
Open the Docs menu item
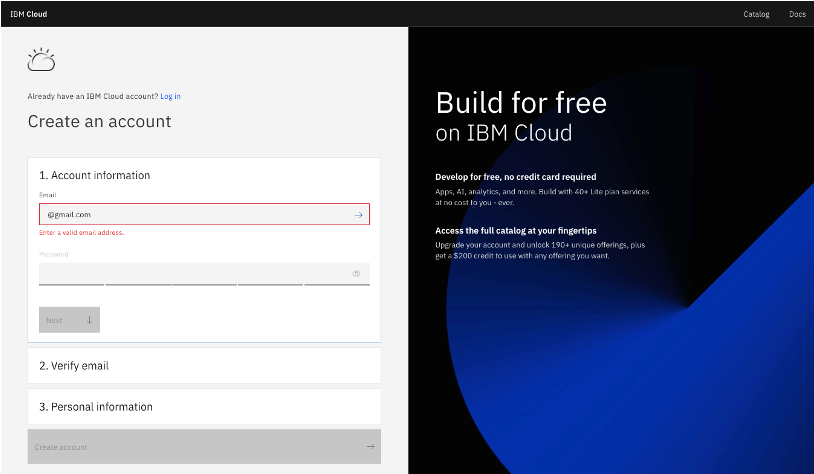pos(797,14)
